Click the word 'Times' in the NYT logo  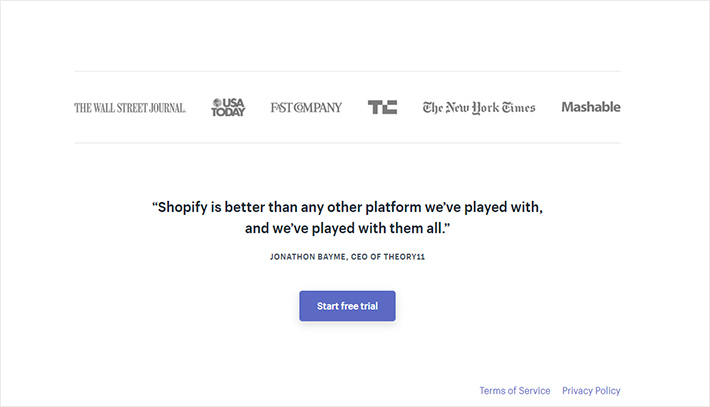pos(519,108)
